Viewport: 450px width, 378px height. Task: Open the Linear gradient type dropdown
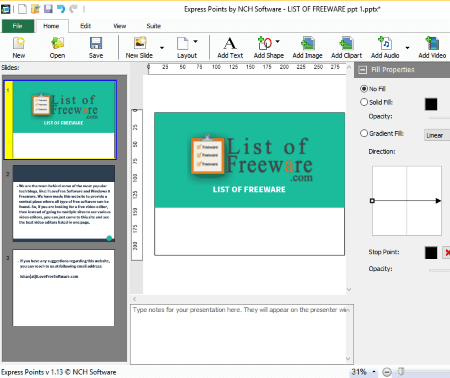click(437, 135)
